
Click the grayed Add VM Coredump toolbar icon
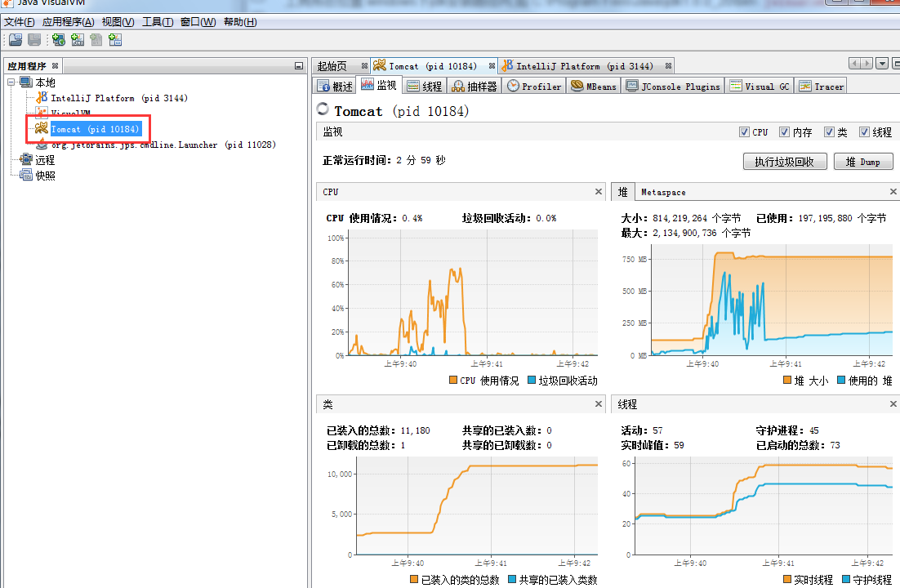click(x=96, y=40)
